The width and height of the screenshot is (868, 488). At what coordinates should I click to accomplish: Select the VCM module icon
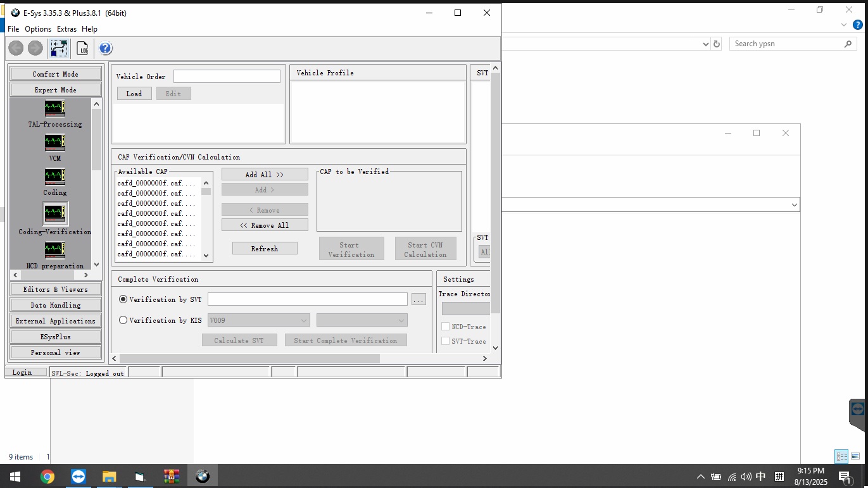tap(55, 143)
